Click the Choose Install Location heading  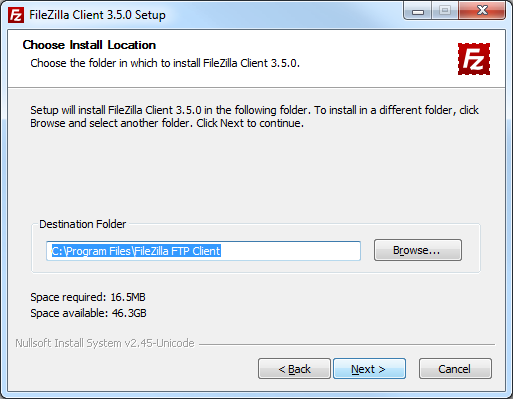(89, 45)
